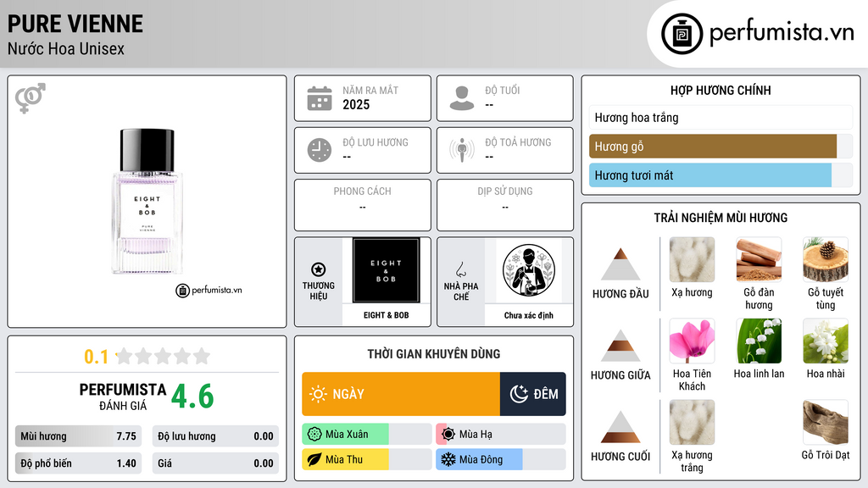Click the Hương đầu pyramid icon
Screen dimensions: 868x488
[620, 264]
